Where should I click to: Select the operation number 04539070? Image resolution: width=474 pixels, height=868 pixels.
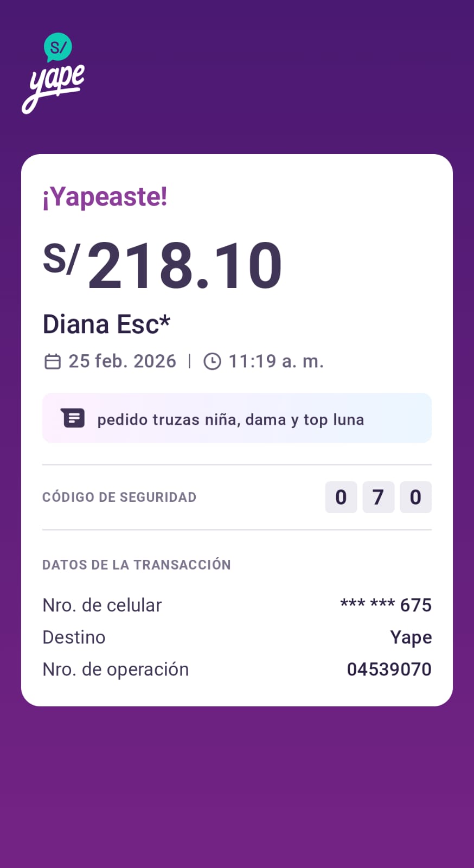coord(389,669)
